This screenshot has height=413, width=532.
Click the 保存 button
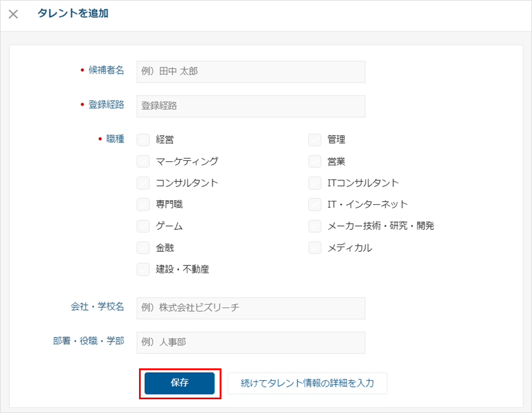tap(180, 383)
